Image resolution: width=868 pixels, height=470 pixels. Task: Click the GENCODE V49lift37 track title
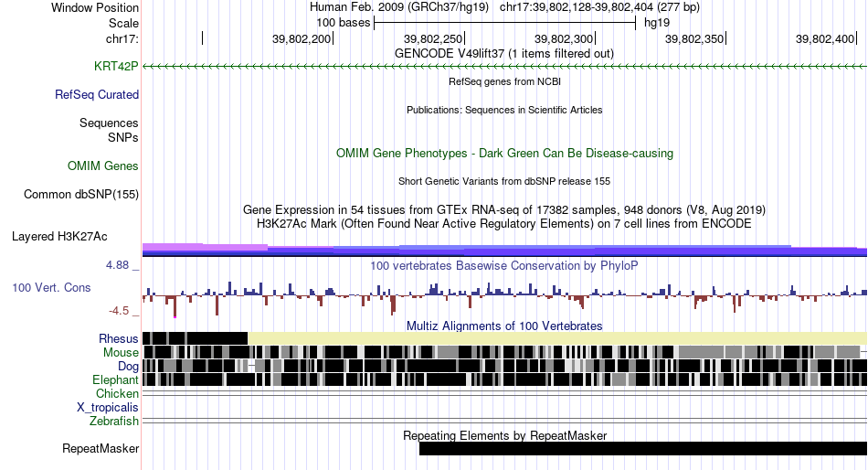tap(503, 53)
